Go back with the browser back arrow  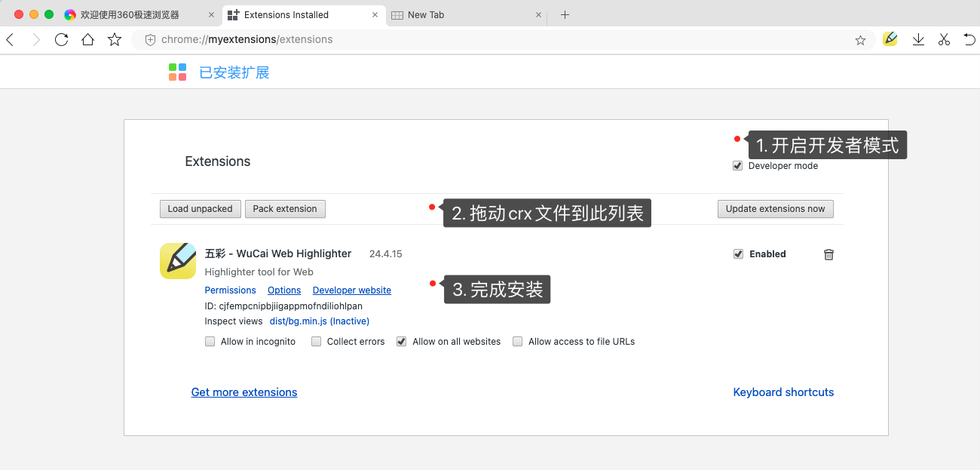10,40
